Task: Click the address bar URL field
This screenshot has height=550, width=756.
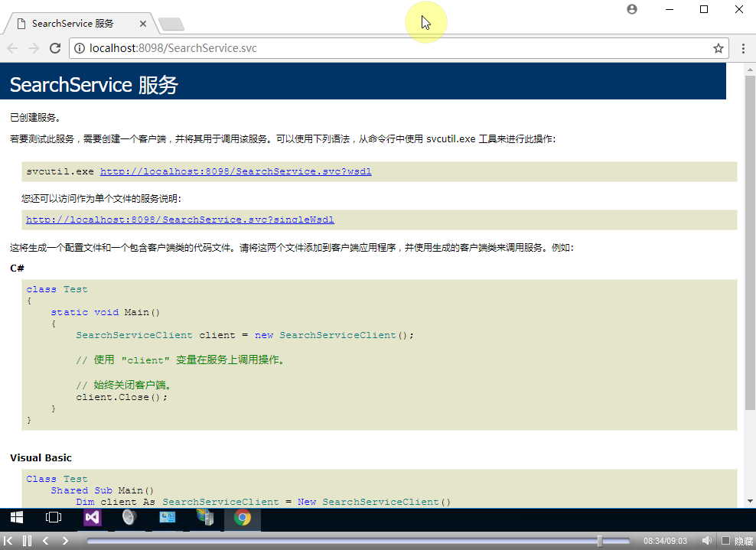Action: click(383, 48)
